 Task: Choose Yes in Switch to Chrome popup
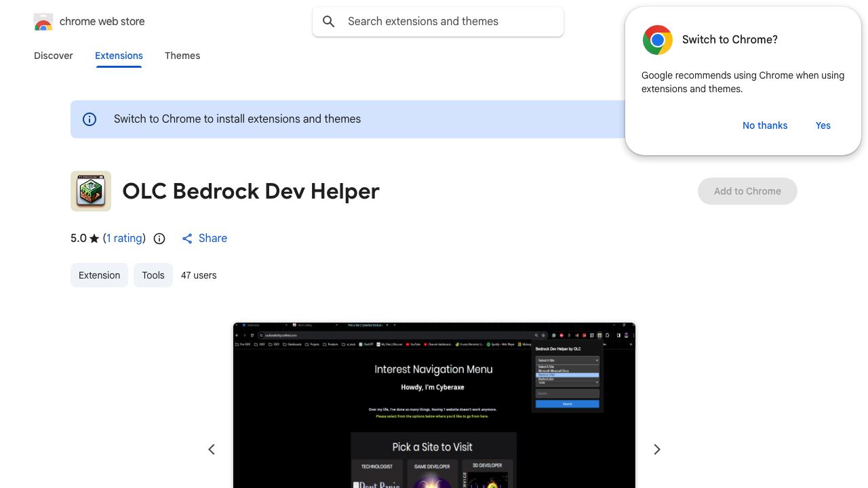click(x=823, y=125)
